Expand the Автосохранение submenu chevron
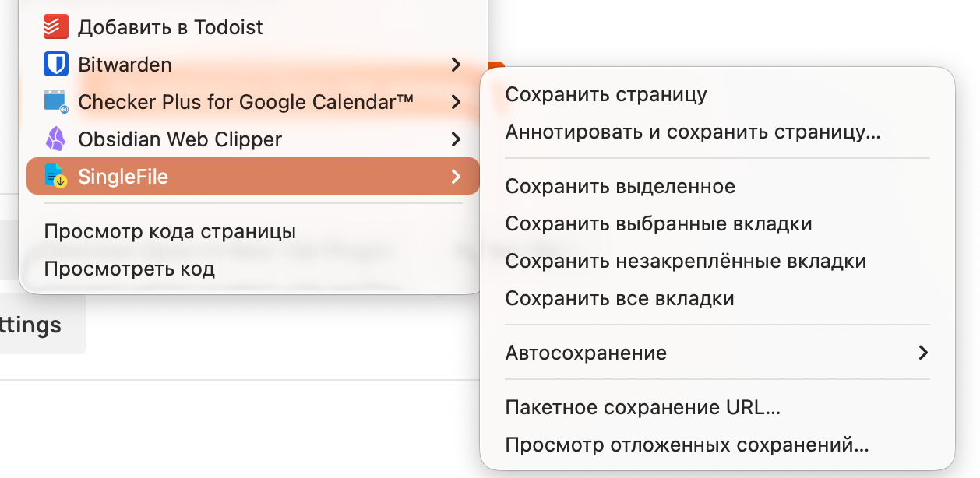 923,353
